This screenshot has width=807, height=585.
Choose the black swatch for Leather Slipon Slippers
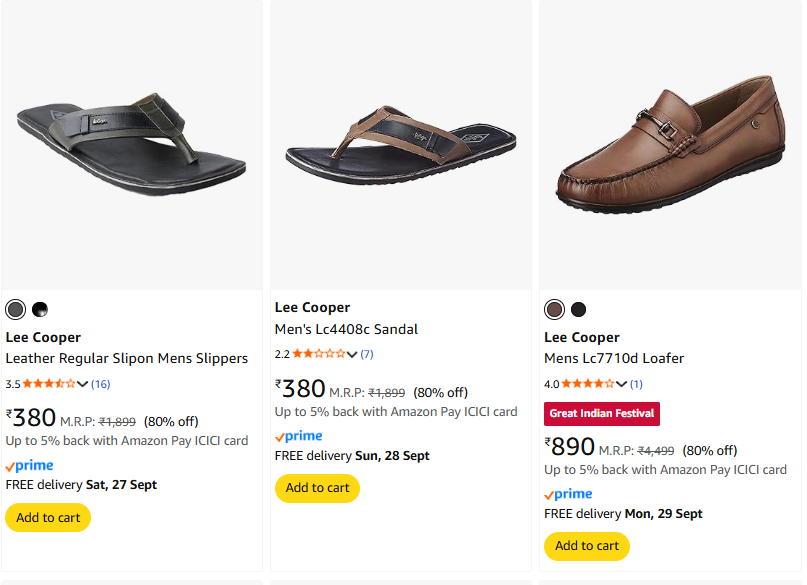pyautogui.click(x=40, y=309)
